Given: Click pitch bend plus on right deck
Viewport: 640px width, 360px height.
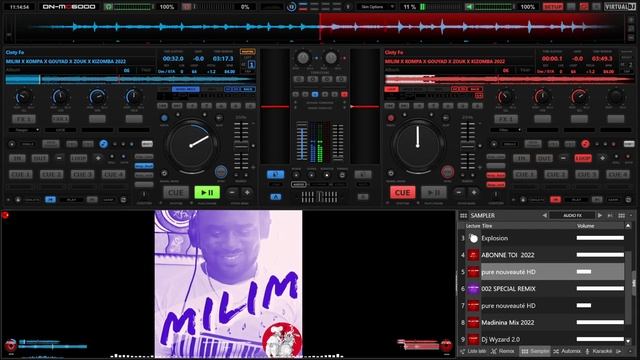Looking at the screenshot, I should point(474,192).
